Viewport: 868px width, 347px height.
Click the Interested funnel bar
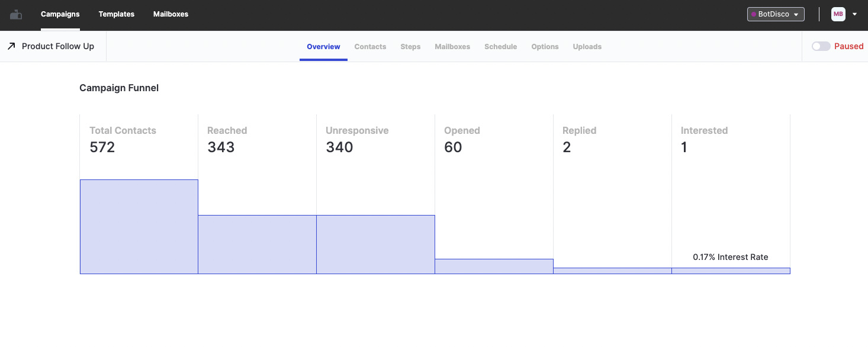point(731,271)
